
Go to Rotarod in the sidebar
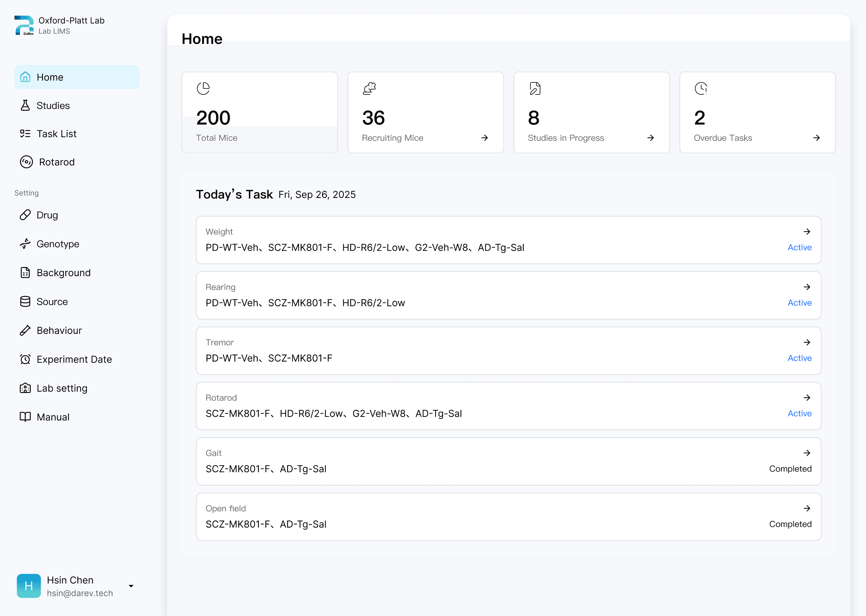(77, 162)
